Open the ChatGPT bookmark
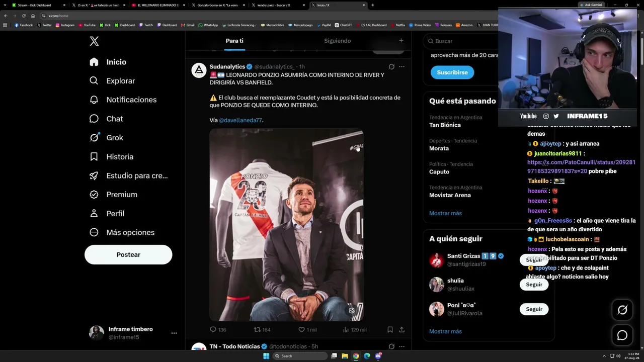Screen dimensions: 644x362 click(x=344, y=25)
